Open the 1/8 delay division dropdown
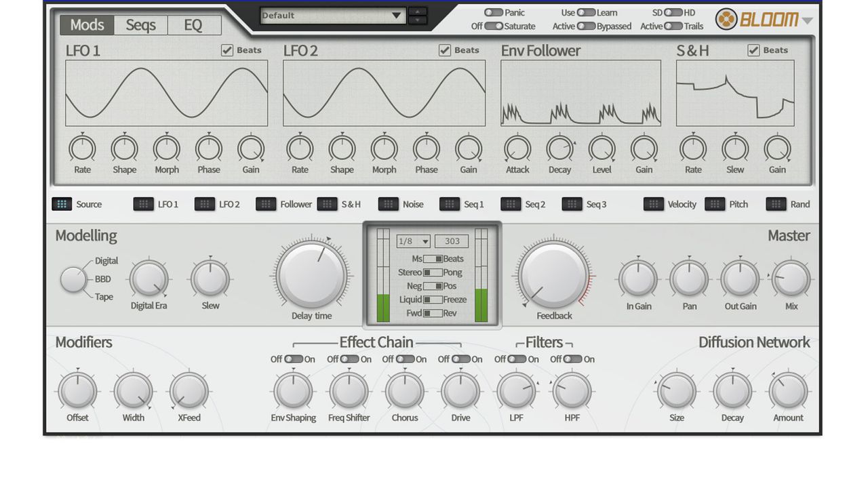 pyautogui.click(x=414, y=241)
